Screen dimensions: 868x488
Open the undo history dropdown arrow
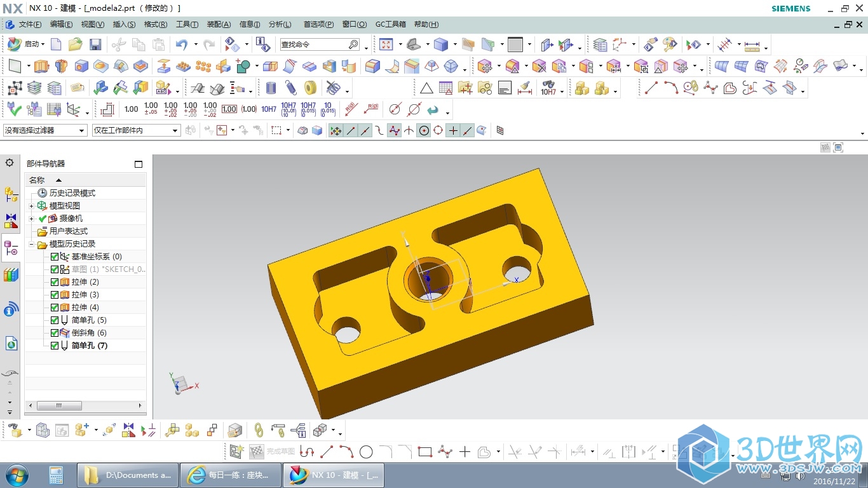pyautogui.click(x=195, y=44)
